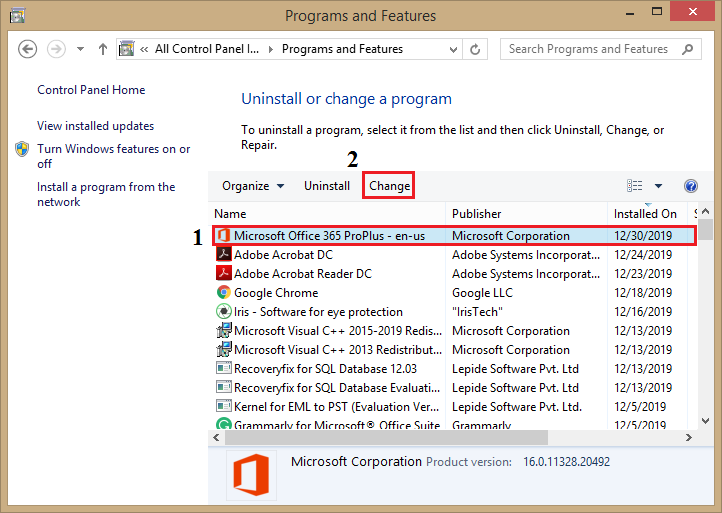
Task: Click the Recoveryfix SQL Database 12.03 icon
Action: pyautogui.click(x=223, y=368)
